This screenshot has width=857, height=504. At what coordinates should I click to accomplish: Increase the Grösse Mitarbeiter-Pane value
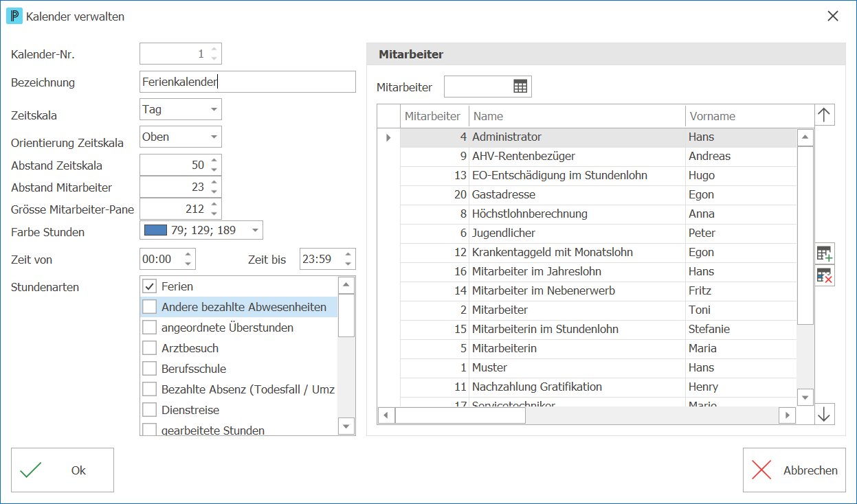tap(214, 204)
